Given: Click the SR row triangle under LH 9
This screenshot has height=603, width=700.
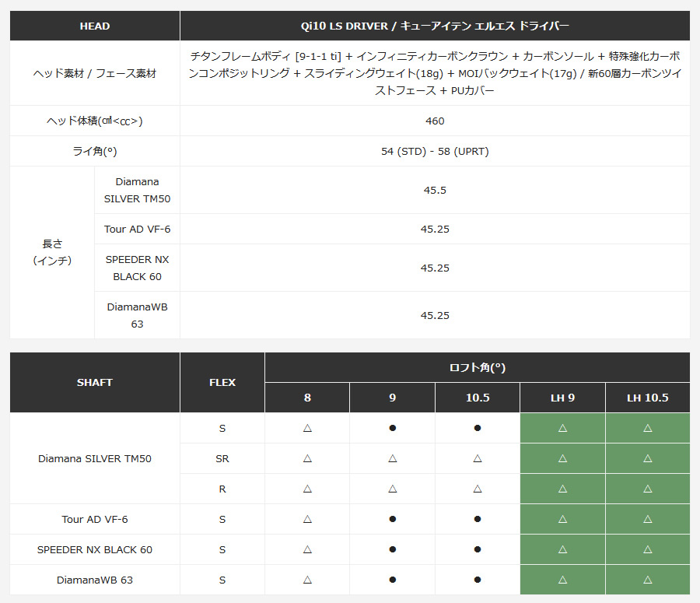Looking at the screenshot, I should pyautogui.click(x=562, y=459).
